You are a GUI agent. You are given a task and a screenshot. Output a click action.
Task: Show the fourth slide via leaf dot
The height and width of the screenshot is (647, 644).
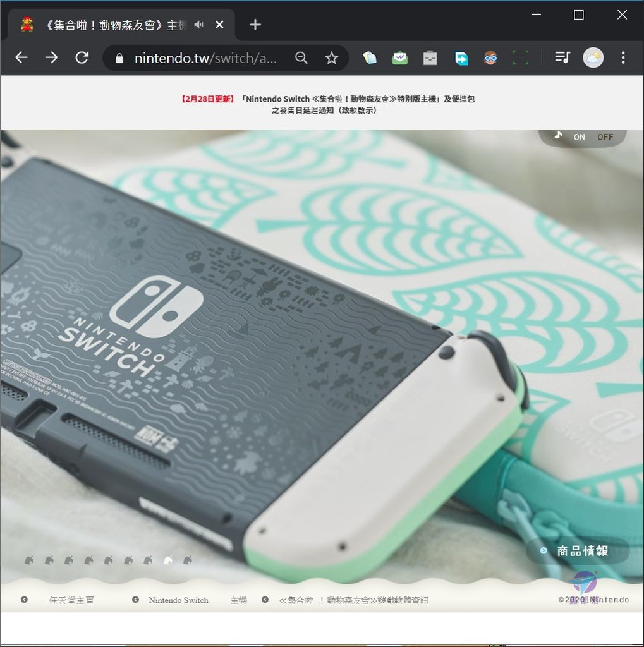pyautogui.click(x=88, y=560)
